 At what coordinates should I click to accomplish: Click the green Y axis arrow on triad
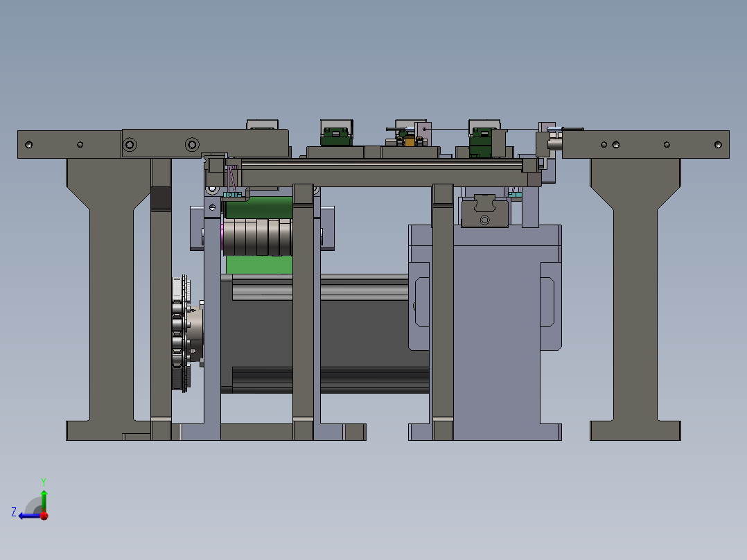point(44,500)
